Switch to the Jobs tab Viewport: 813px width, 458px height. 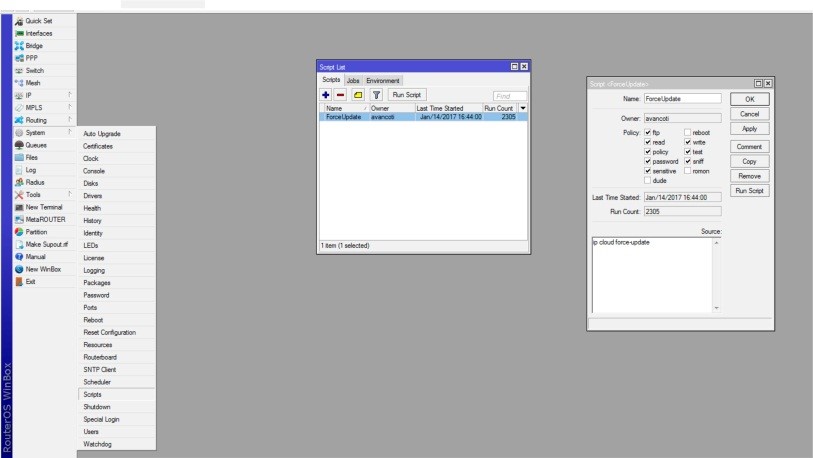tap(352, 80)
